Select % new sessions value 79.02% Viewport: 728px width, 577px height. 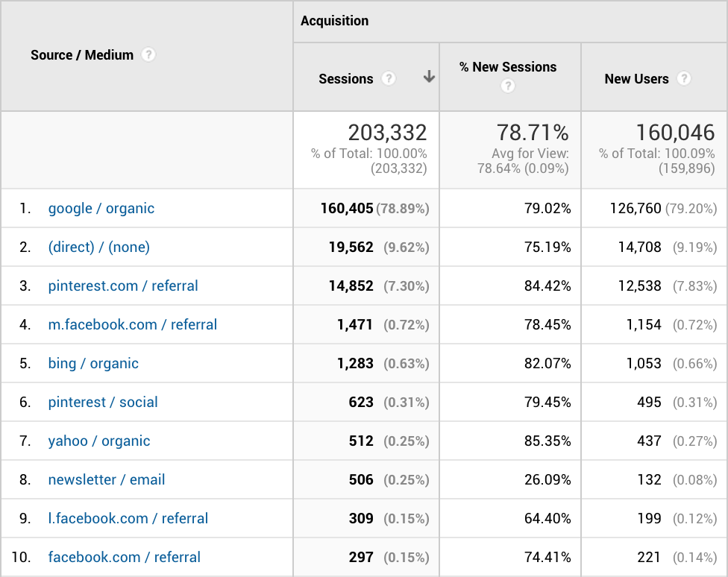(547, 209)
